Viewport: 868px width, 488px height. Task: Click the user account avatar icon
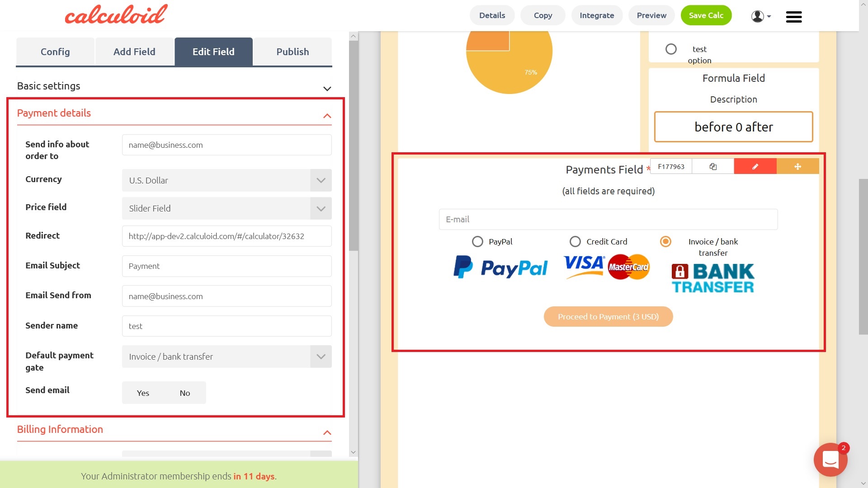pyautogui.click(x=758, y=15)
